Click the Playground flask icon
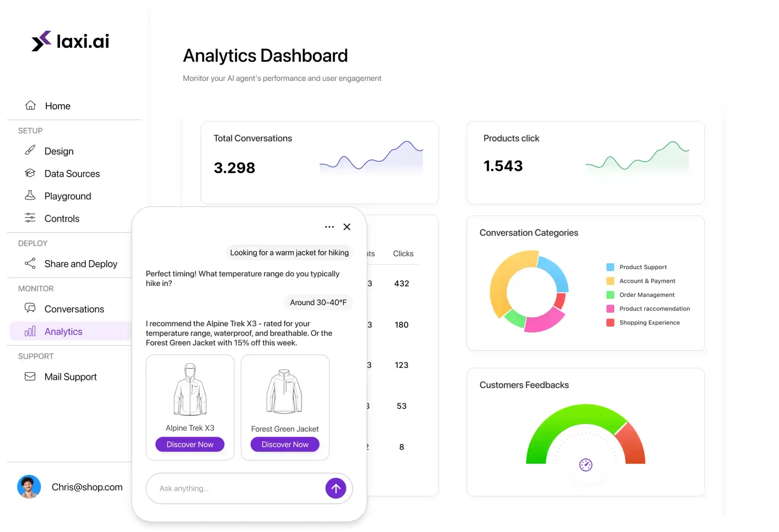The width and height of the screenshot is (779, 532). click(x=30, y=195)
